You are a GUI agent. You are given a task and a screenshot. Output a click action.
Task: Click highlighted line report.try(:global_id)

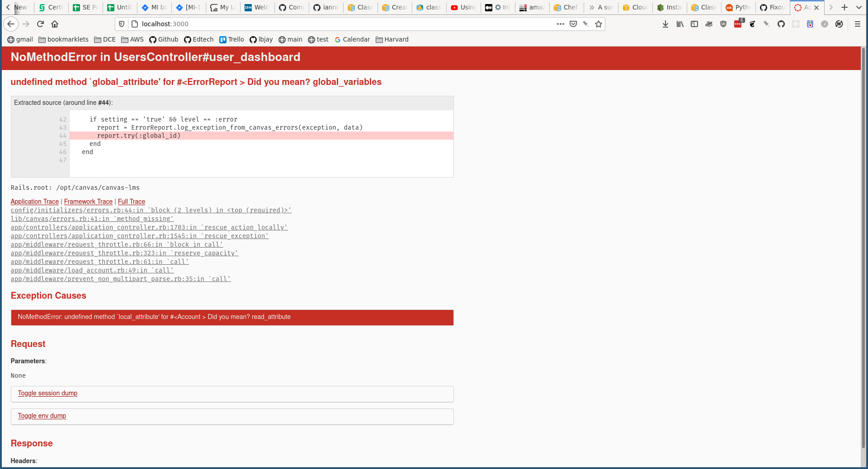click(261, 136)
